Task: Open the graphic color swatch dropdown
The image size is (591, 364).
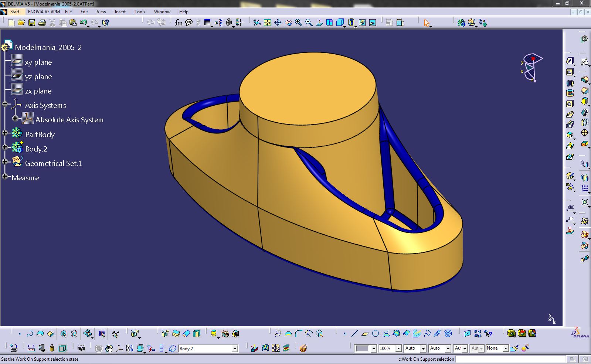Action: [374, 348]
